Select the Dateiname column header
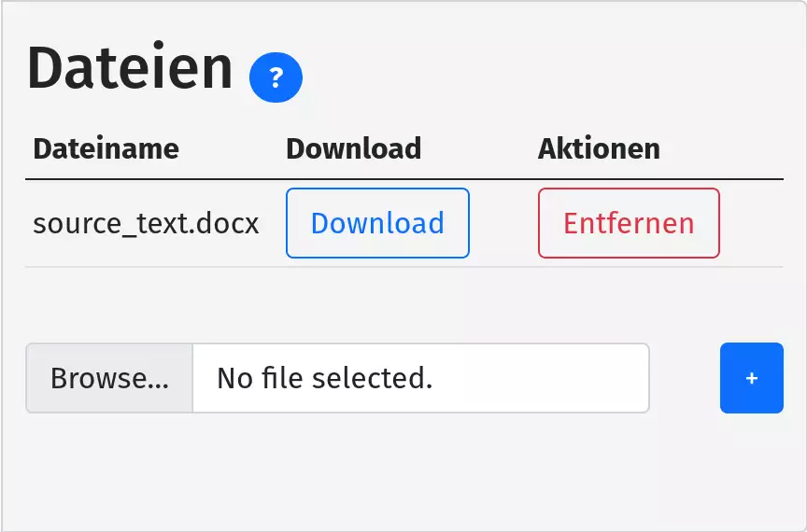This screenshot has height=532, width=807. click(106, 148)
